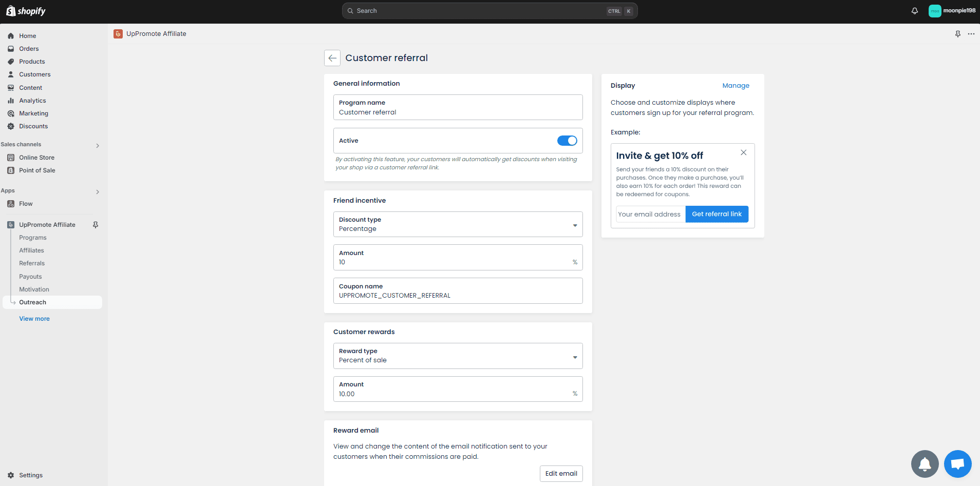The height and width of the screenshot is (486, 980).
Task: Click the top Search bar
Action: pyautogui.click(x=490, y=11)
